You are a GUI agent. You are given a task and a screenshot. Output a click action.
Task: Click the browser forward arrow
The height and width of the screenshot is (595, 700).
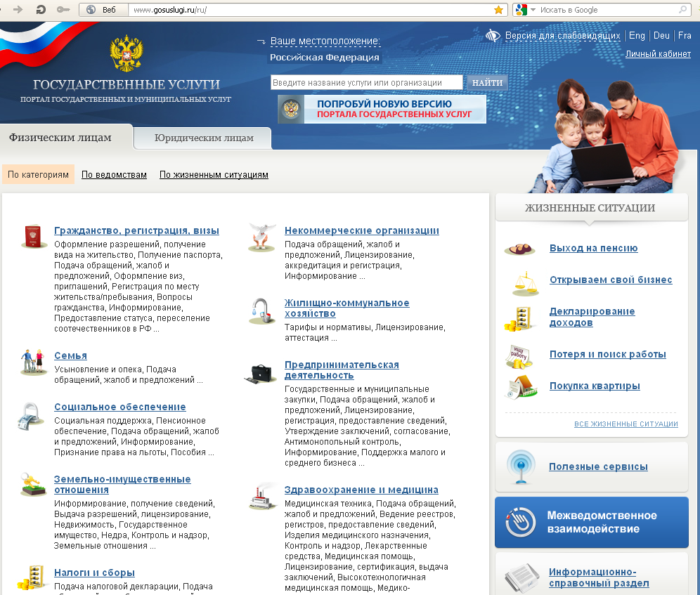tap(18, 9)
